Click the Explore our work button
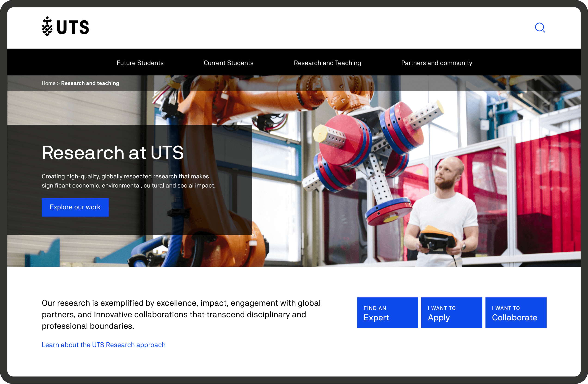 [75, 207]
